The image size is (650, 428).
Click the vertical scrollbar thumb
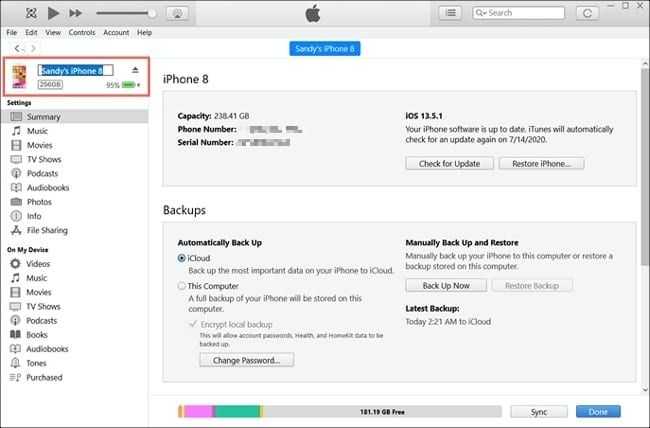pyautogui.click(x=645, y=167)
